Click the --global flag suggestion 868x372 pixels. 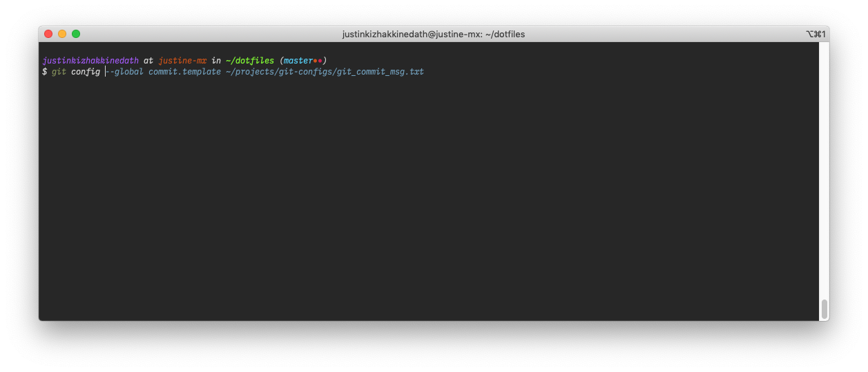(x=124, y=72)
